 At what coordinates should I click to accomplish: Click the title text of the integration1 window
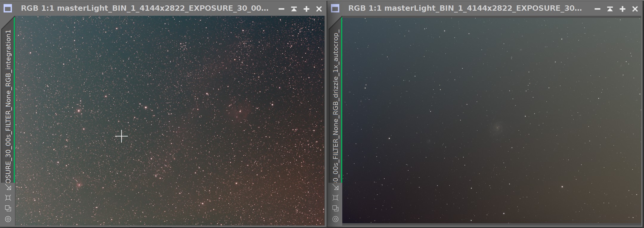[x=145, y=8]
